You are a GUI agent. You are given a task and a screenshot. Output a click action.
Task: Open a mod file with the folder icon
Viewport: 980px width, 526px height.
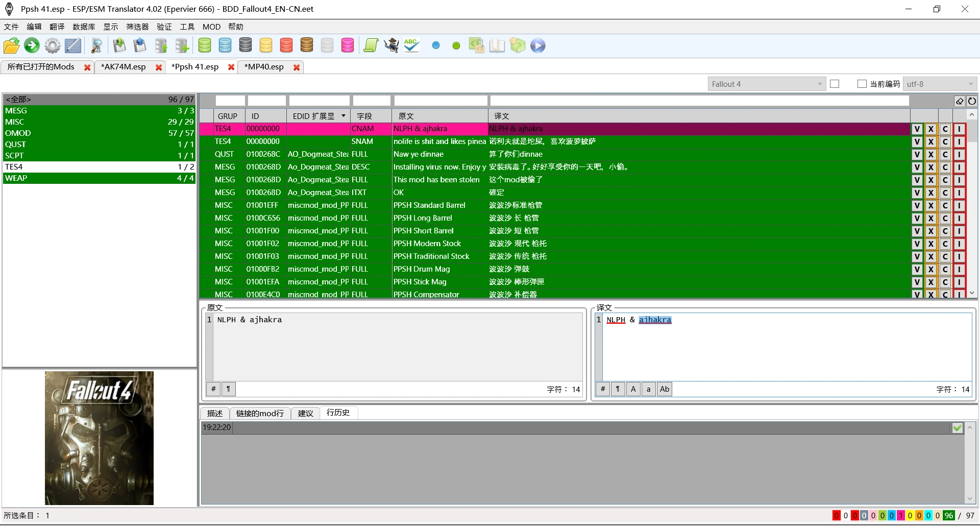pyautogui.click(x=11, y=45)
